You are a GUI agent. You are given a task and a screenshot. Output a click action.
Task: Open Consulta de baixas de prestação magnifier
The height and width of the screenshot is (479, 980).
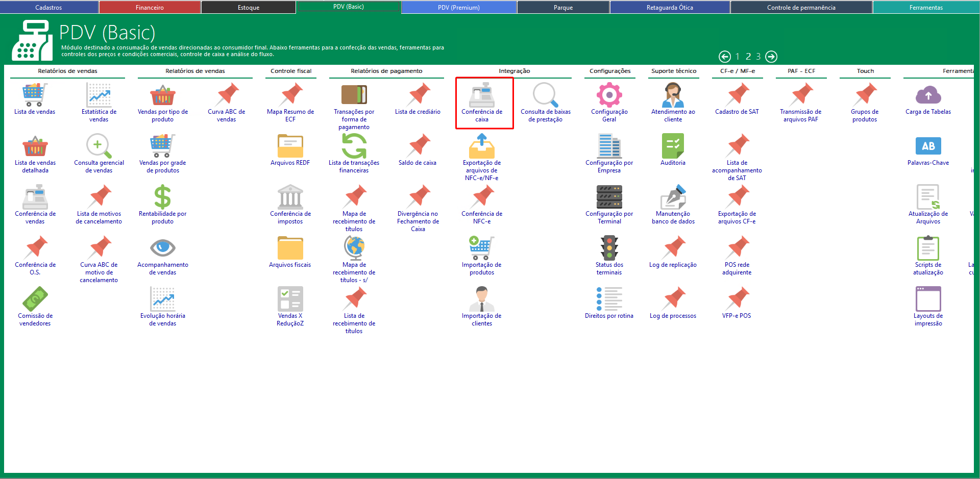click(x=545, y=95)
